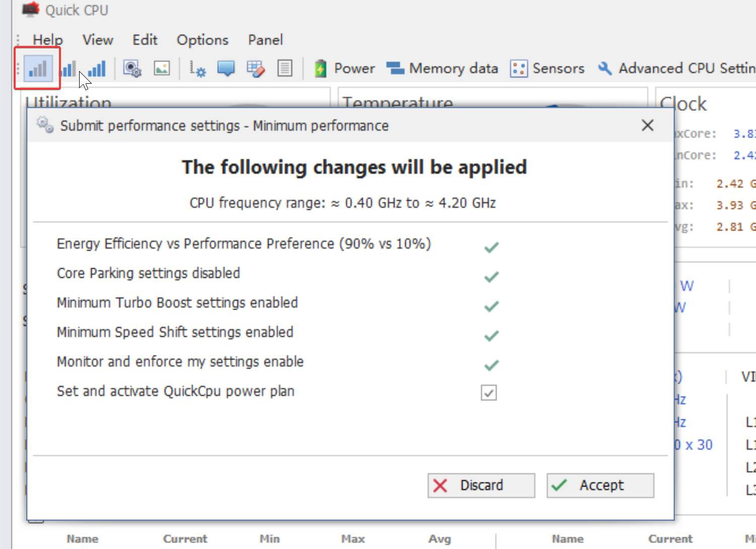
Task: Accept the performance settings changes
Action: (x=599, y=485)
